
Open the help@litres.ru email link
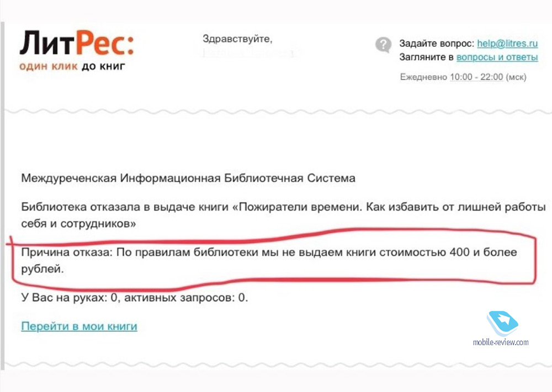click(507, 43)
